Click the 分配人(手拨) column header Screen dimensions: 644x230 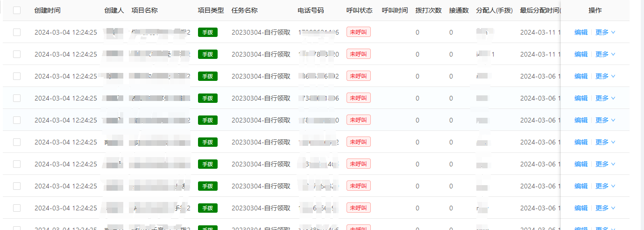coord(494,10)
